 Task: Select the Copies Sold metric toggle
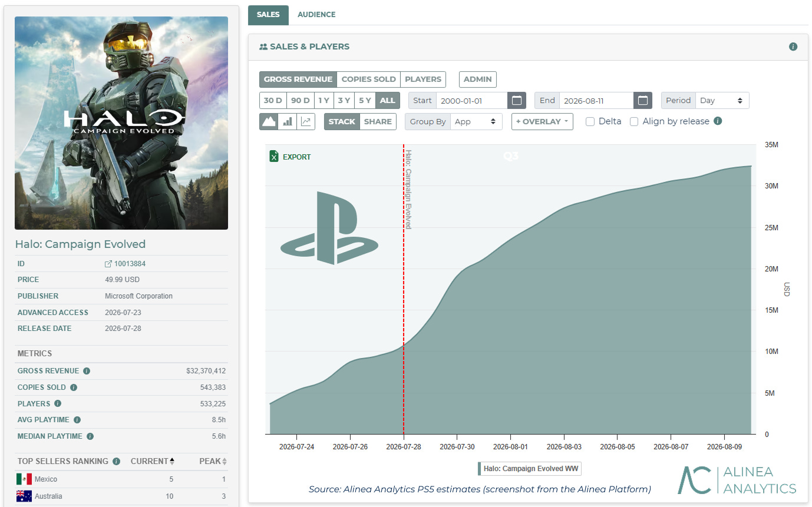(x=369, y=79)
